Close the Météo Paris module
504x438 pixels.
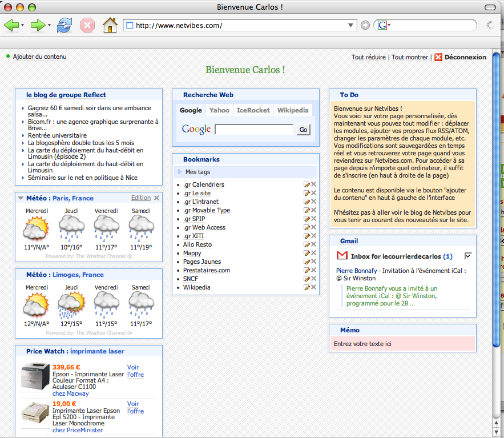(156, 198)
